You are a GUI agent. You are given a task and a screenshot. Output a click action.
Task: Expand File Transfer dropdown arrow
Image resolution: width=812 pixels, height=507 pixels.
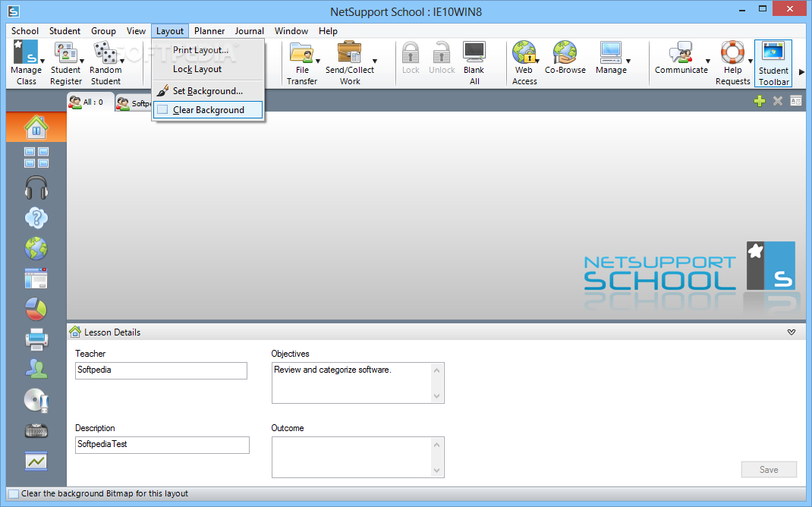click(318, 61)
